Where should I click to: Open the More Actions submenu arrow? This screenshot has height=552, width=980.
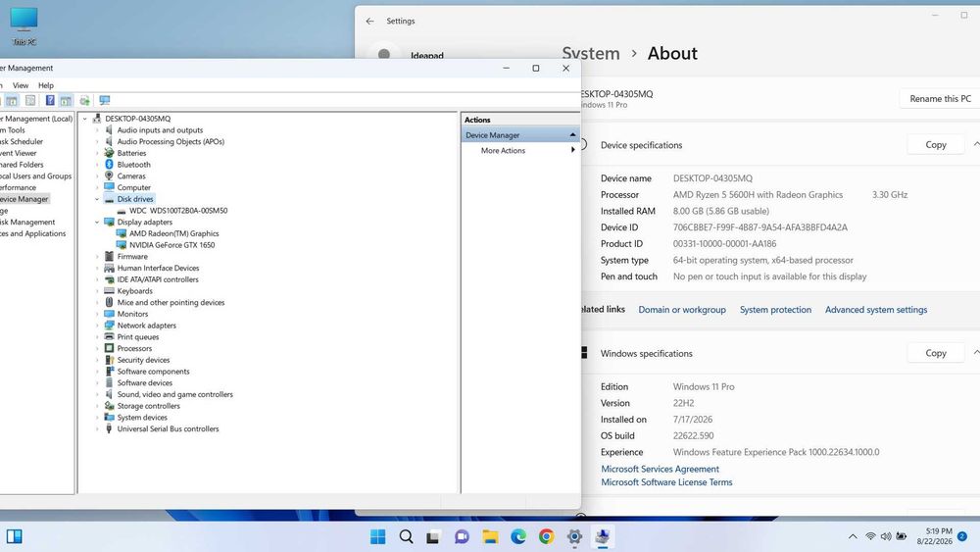572,150
